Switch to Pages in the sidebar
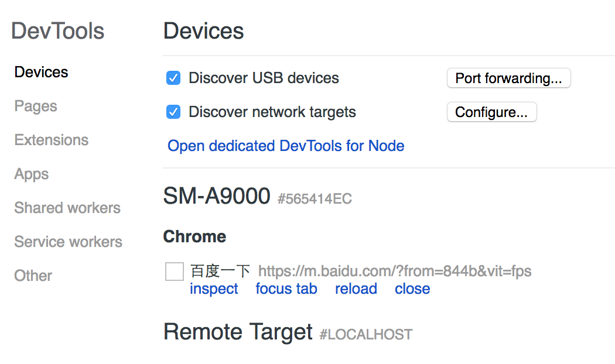 point(36,106)
